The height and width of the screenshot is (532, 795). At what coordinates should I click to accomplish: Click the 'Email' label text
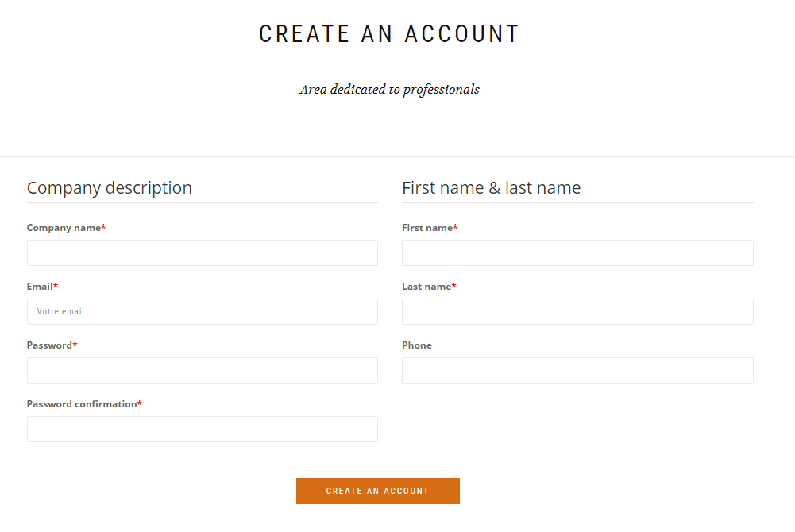point(40,287)
